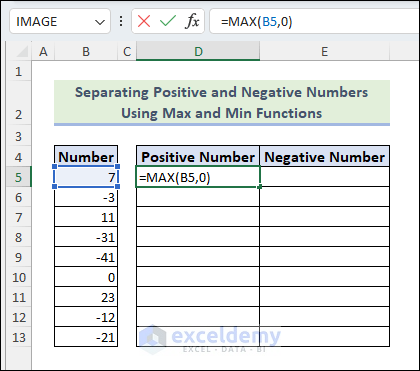Click the cell containing 11

pyautogui.click(x=86, y=217)
